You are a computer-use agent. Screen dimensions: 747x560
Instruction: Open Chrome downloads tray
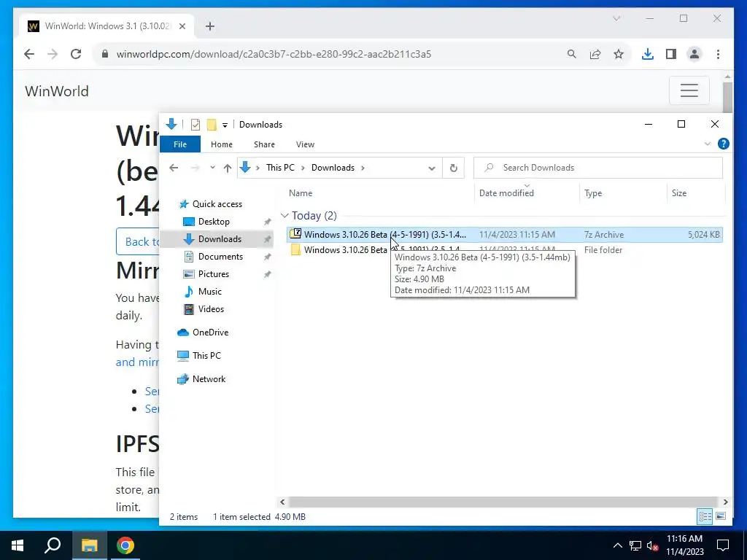648,54
